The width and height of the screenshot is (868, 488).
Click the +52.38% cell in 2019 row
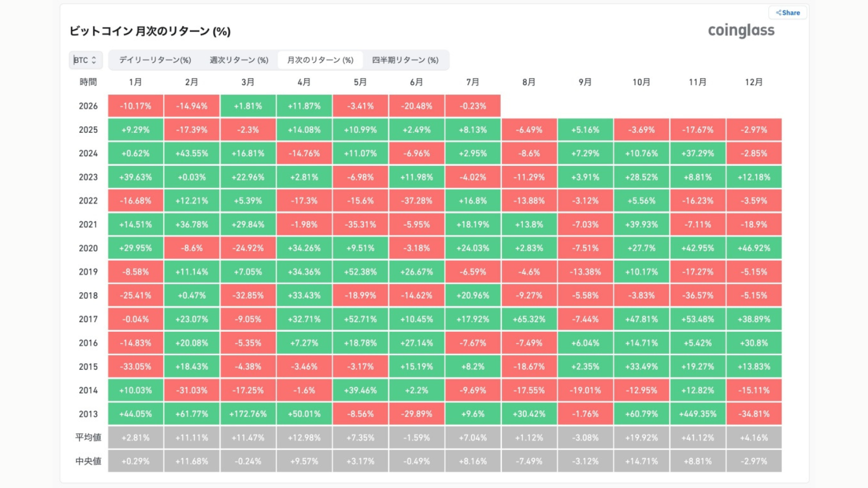(x=361, y=272)
